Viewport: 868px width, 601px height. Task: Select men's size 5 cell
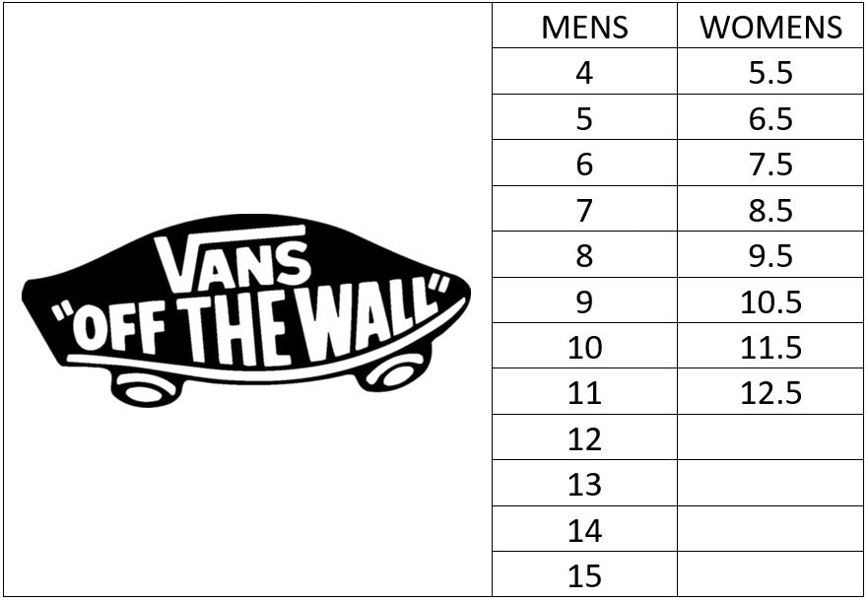point(584,119)
